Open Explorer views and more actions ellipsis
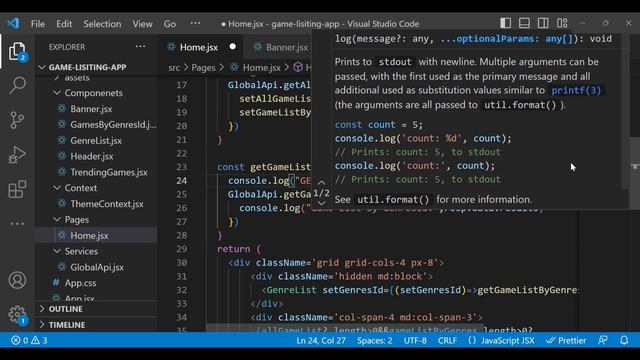This screenshot has width=640, height=360. pos(140,47)
